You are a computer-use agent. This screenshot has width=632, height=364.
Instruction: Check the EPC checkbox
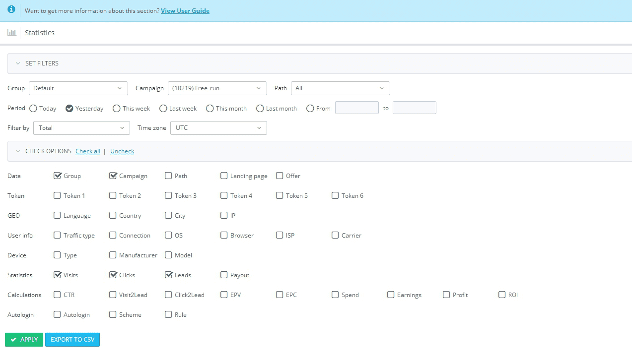[x=280, y=295]
